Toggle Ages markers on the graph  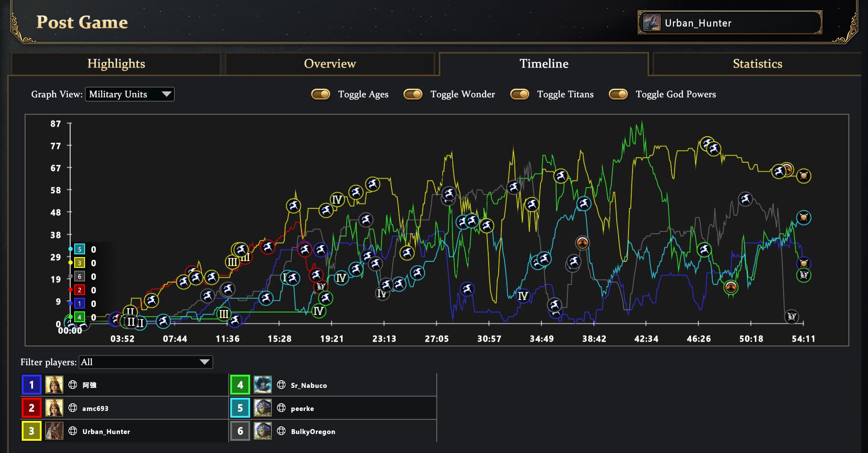pyautogui.click(x=321, y=94)
